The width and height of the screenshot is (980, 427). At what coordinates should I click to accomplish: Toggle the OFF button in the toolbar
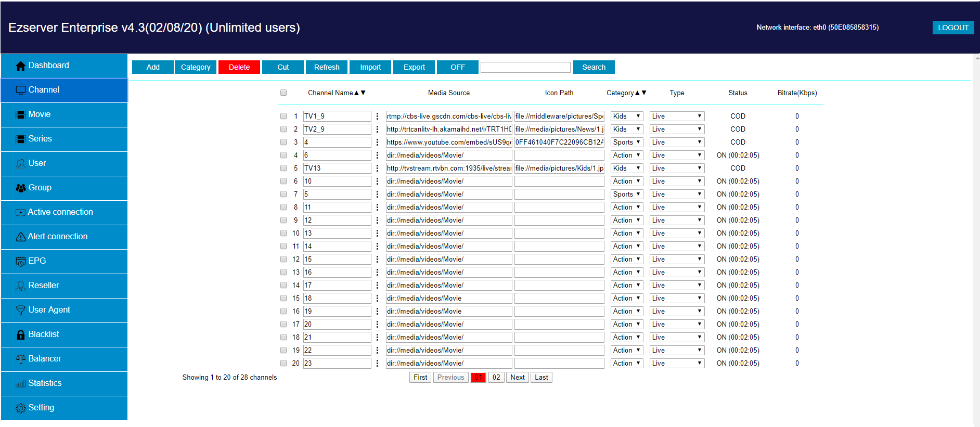[x=458, y=67]
